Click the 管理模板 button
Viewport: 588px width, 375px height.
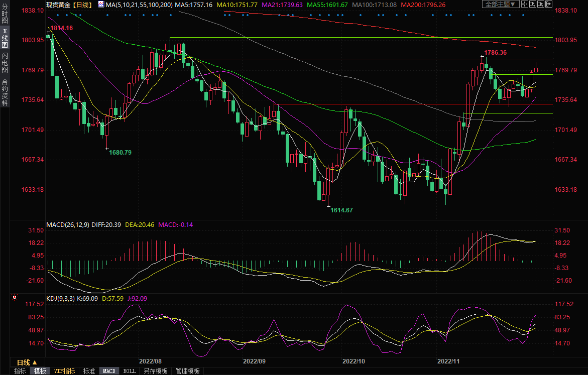click(x=187, y=371)
